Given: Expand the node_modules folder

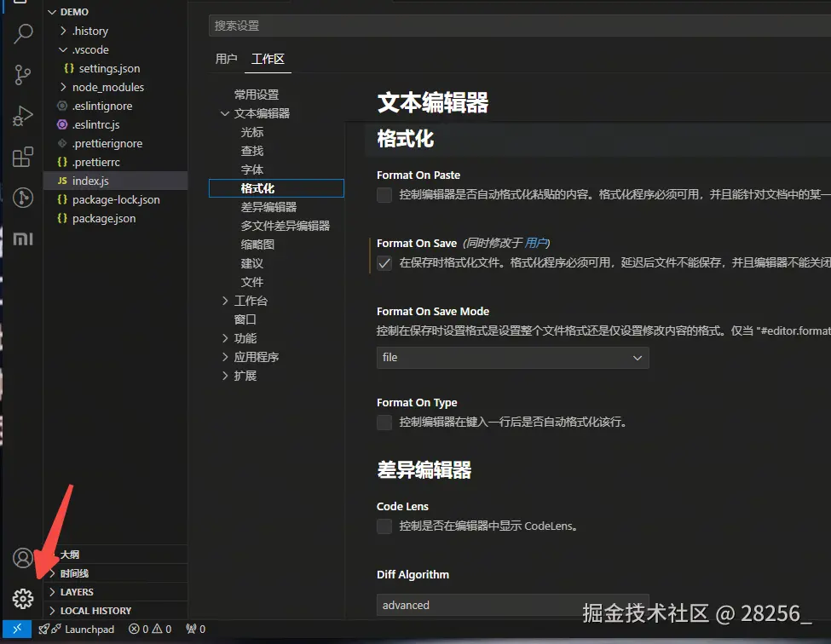Looking at the screenshot, I should point(63,87).
